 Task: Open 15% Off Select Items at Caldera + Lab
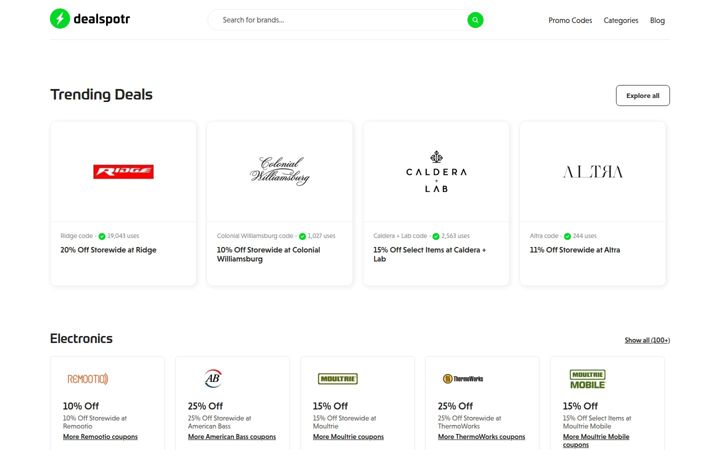click(429, 254)
